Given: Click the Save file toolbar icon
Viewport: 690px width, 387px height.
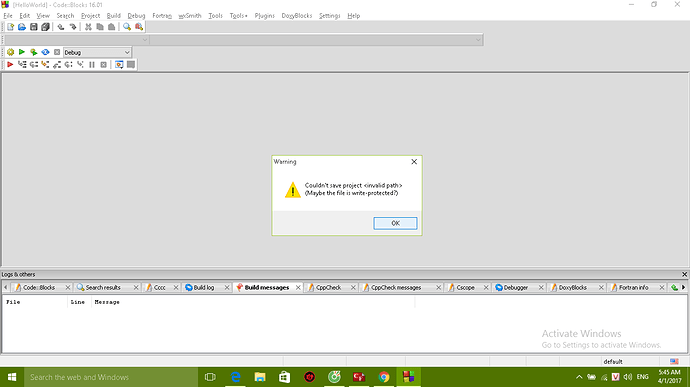Looking at the screenshot, I should 33,27.
